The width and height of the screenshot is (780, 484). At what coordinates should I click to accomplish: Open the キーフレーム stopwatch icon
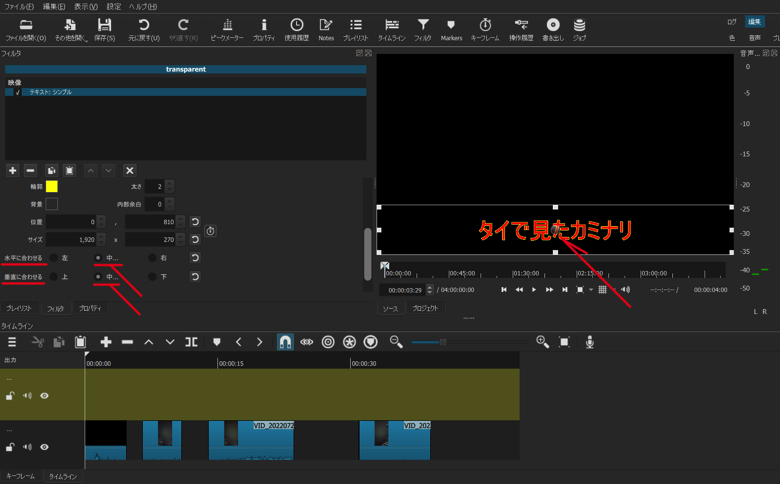pyautogui.click(x=485, y=25)
